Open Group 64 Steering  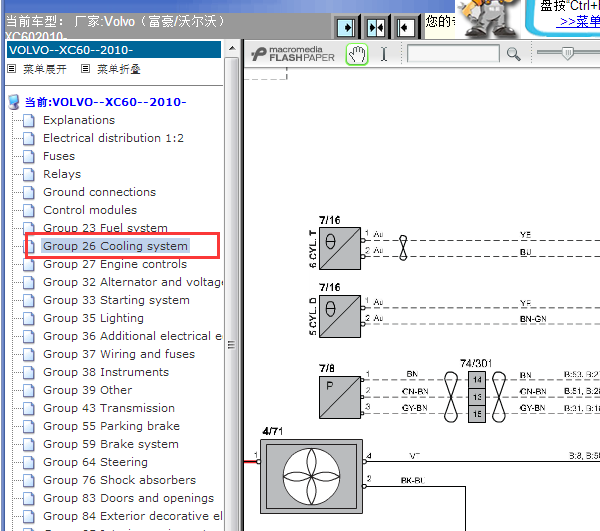pyautogui.click(x=95, y=462)
